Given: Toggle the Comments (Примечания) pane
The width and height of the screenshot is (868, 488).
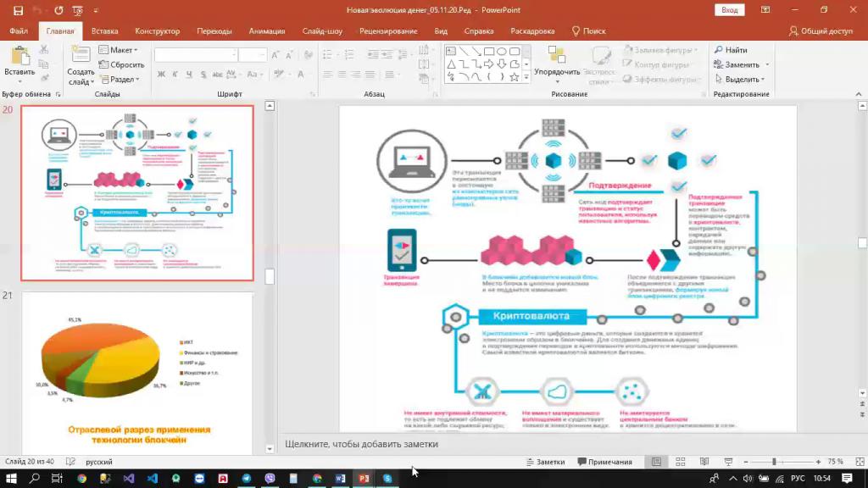Looking at the screenshot, I should click(605, 462).
